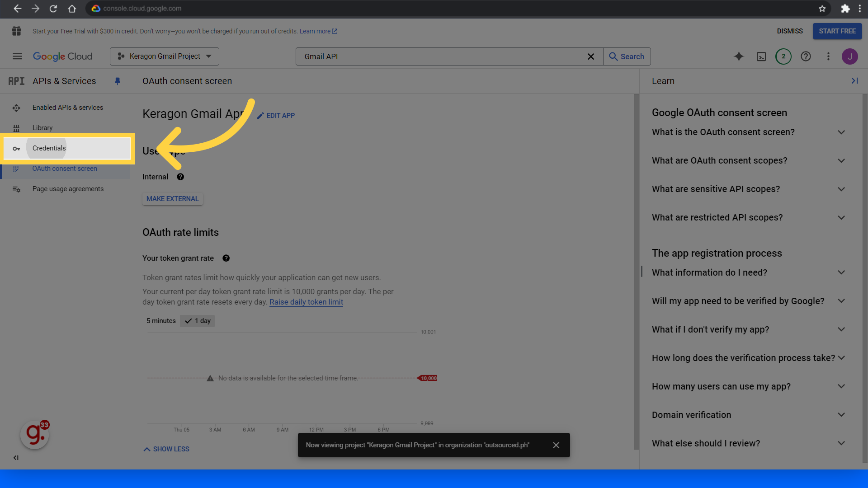Bookmark page with star icon
The image size is (868, 488).
pos(822,9)
